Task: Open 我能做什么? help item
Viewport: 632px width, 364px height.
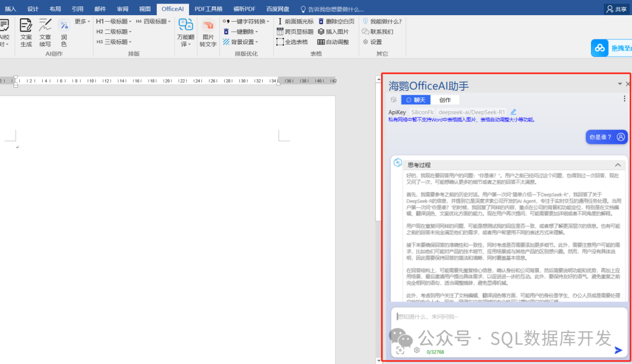Action: (382, 22)
